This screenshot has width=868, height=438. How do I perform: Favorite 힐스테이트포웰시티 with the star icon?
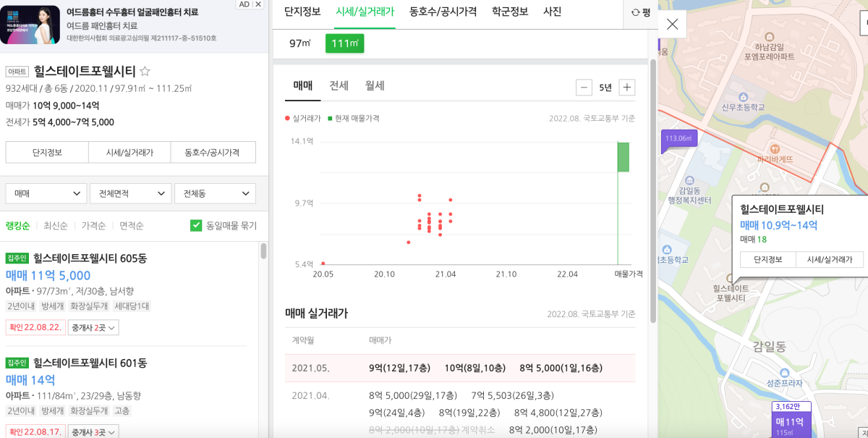tap(145, 71)
